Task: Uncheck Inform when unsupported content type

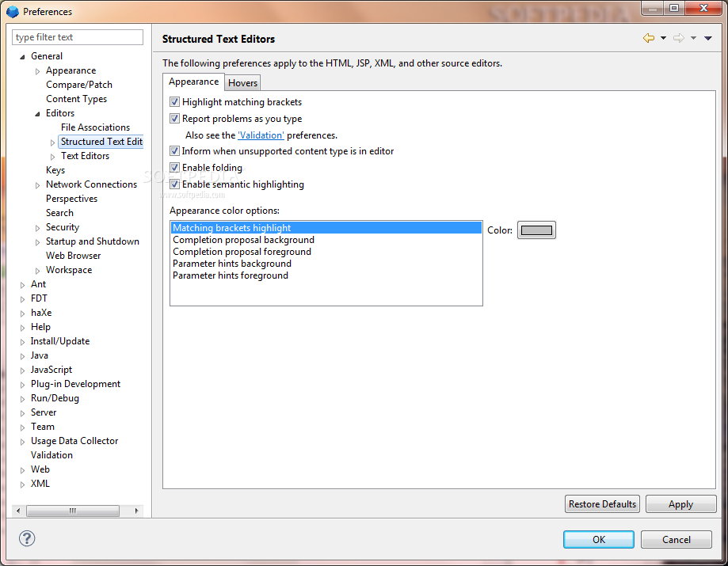Action: [174, 150]
